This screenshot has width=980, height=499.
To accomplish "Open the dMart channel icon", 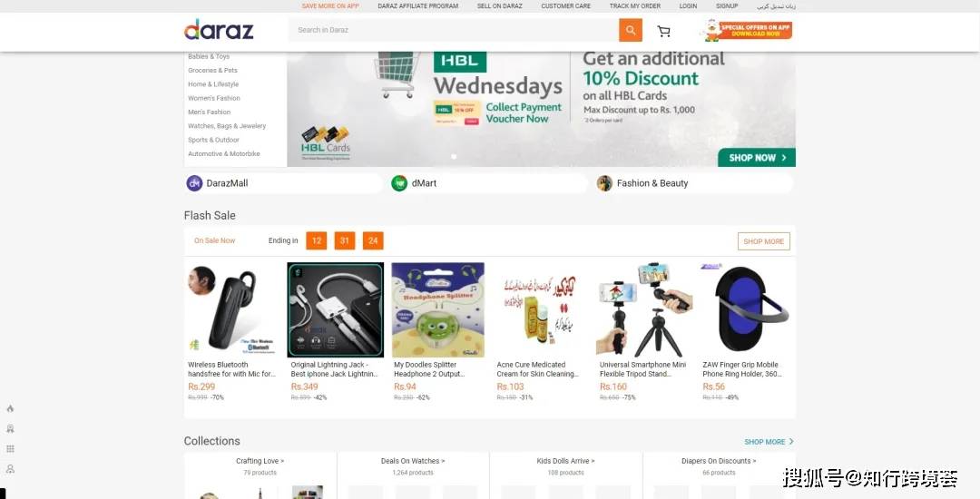I will pyautogui.click(x=399, y=183).
